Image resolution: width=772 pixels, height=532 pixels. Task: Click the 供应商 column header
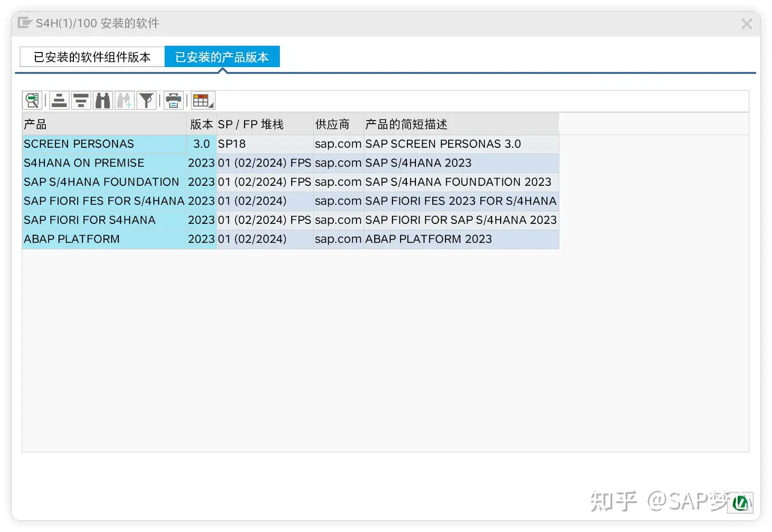click(338, 124)
